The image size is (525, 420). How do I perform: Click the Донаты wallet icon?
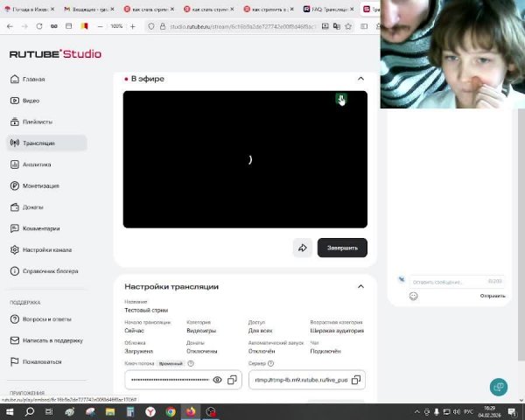[x=14, y=207]
